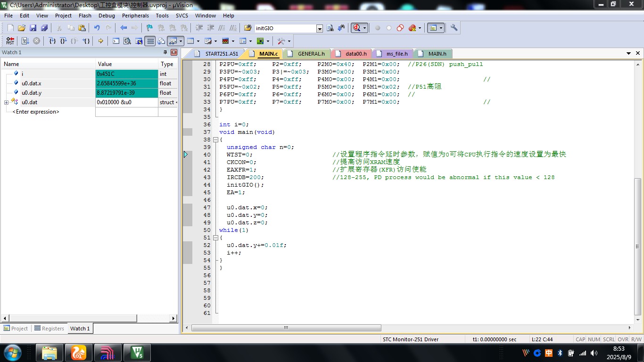
Task: Click the Save All icon
Action: 44,28
